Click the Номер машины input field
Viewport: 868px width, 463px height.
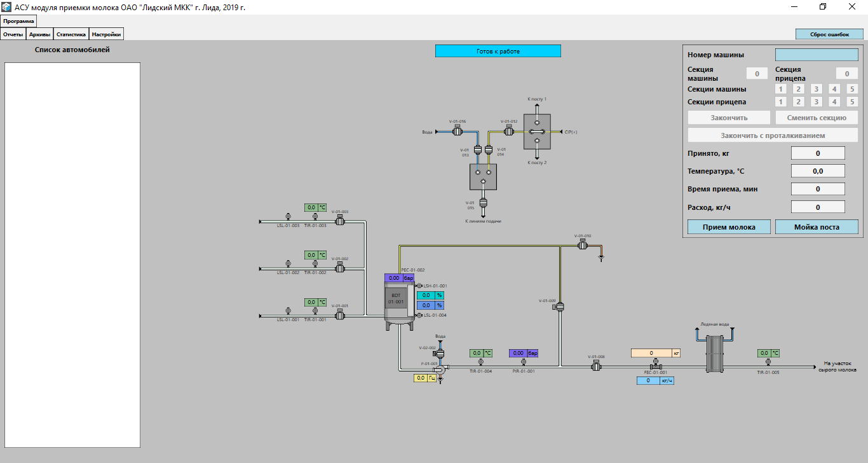tap(816, 55)
